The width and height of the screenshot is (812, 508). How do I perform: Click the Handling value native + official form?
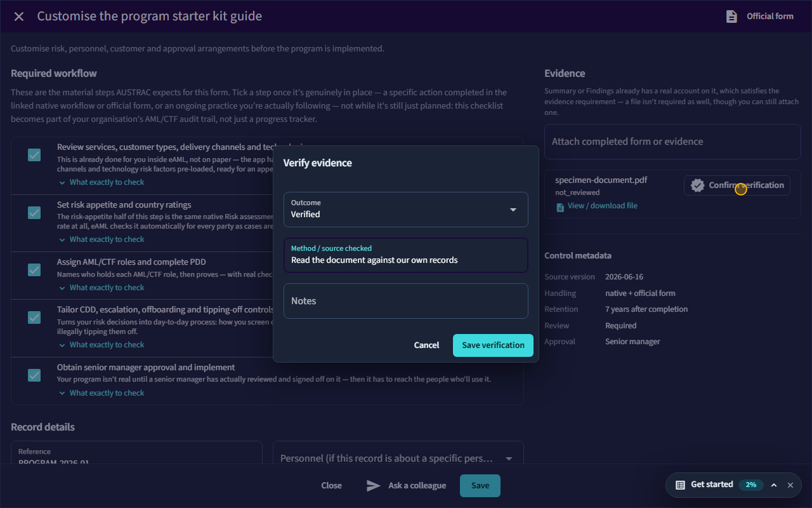(640, 293)
